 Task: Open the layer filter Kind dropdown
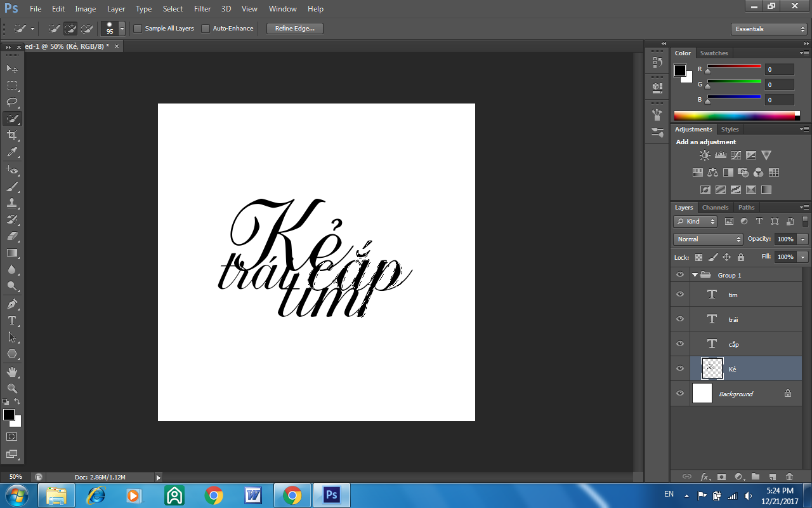click(695, 221)
